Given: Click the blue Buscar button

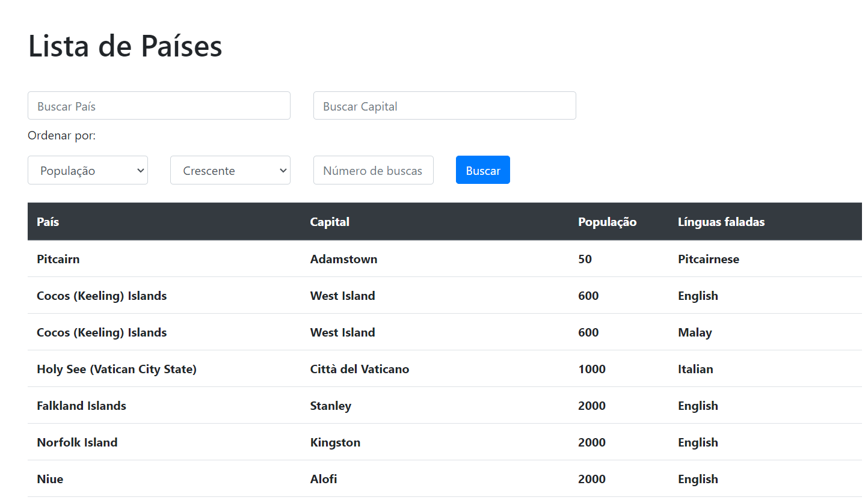Looking at the screenshot, I should (x=483, y=170).
